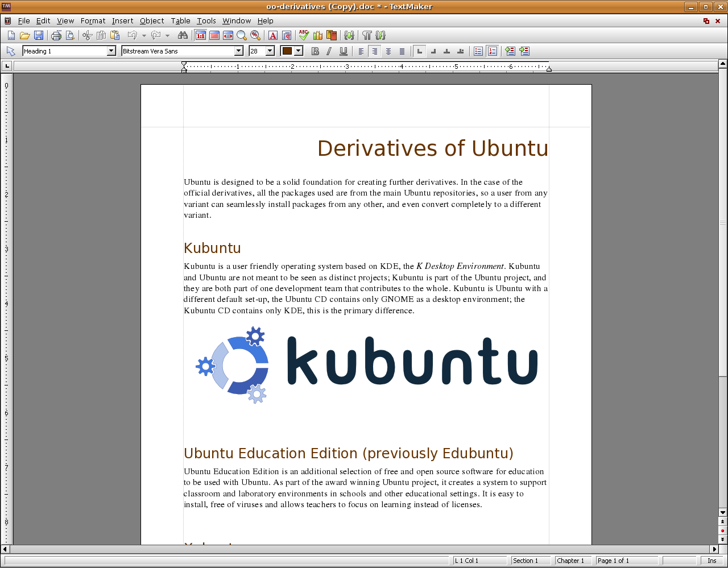Image resolution: width=728 pixels, height=568 pixels.
Task: Run spell check with the ABC checkmark icon
Action: pos(304,35)
